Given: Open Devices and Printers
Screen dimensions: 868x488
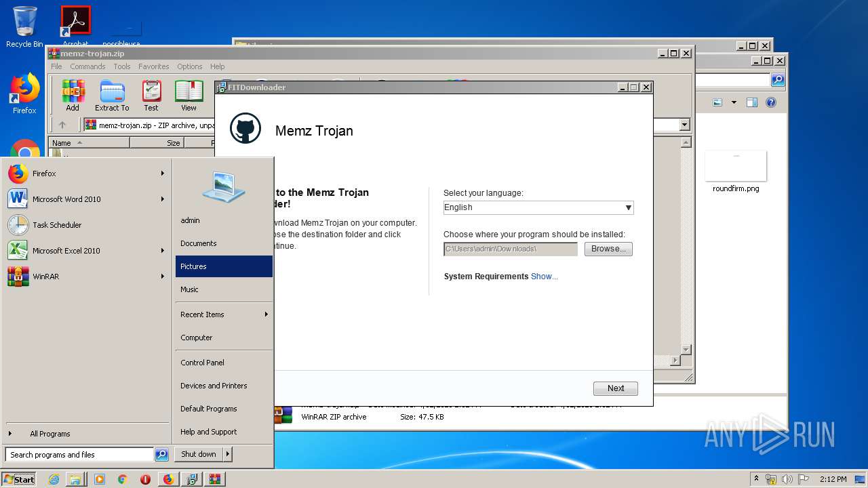Looking at the screenshot, I should (x=224, y=386).
